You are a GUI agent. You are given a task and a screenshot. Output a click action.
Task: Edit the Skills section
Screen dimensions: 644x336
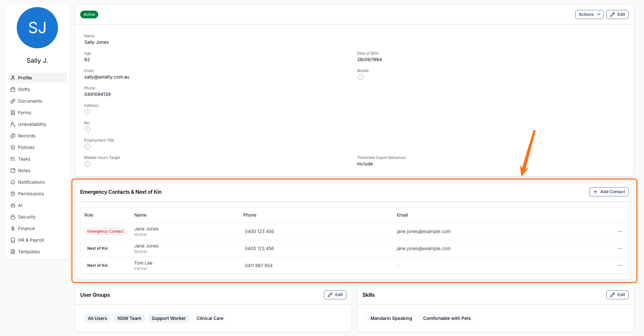[x=617, y=295]
